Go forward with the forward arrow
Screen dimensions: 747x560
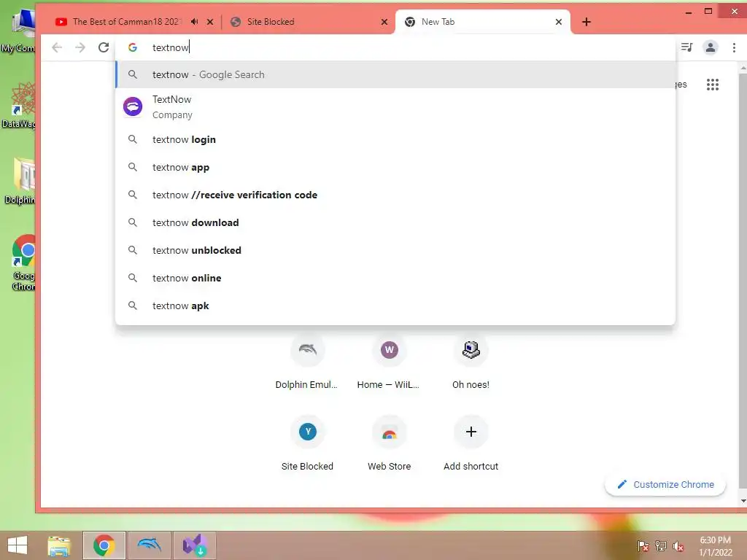(80, 47)
